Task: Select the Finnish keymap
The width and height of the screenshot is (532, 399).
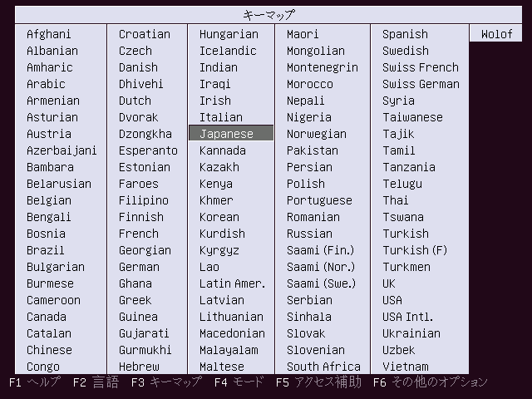Action: tap(141, 217)
